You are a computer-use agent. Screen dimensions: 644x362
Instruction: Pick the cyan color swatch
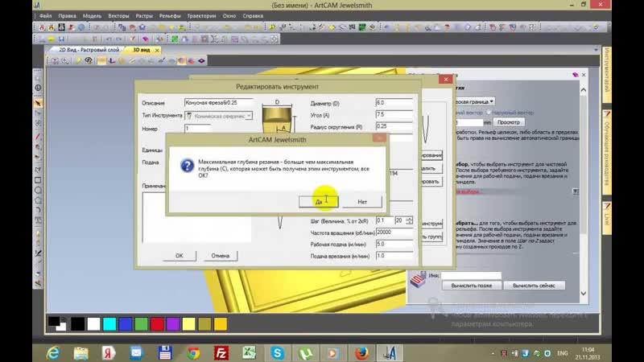[109, 324]
